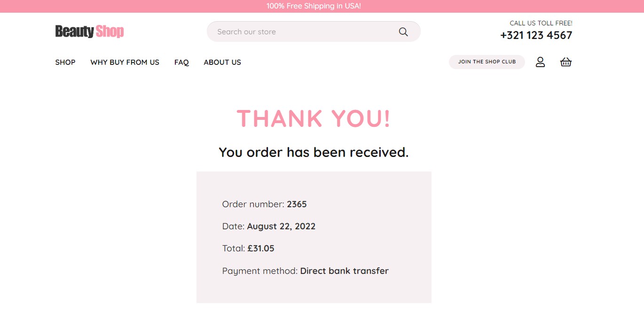Image resolution: width=644 pixels, height=328 pixels.
Task: Click the Payment method label
Action: coord(260,271)
